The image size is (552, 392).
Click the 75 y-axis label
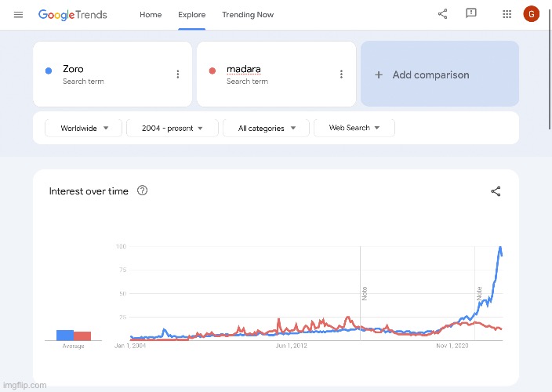[x=122, y=270]
